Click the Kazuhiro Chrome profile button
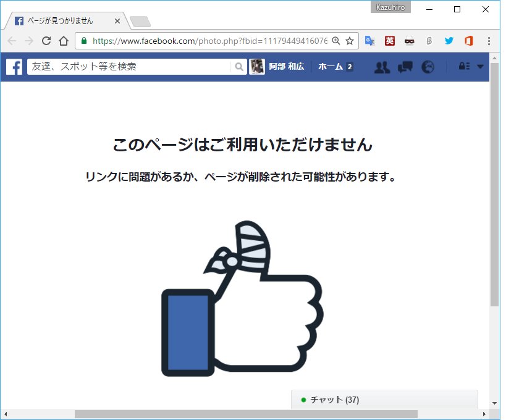 tap(390, 7)
